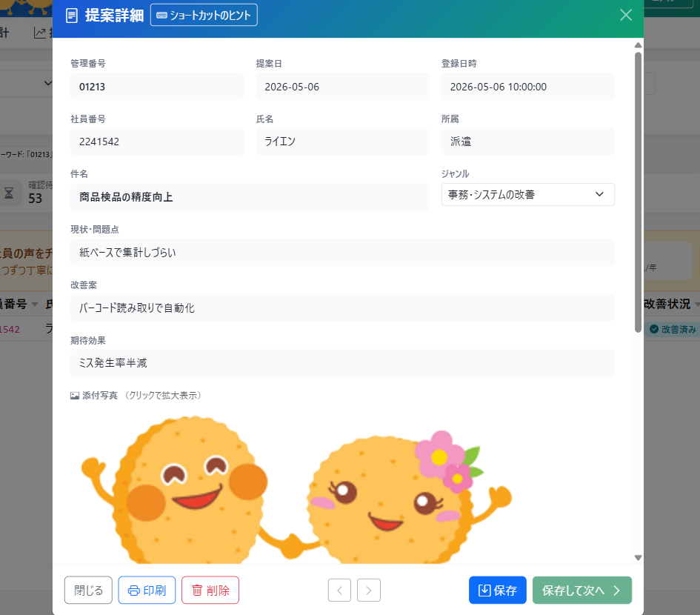Screen dimensions: 700x615
Task: Click the 管理番号 field showing 01213
Action: pos(157,87)
